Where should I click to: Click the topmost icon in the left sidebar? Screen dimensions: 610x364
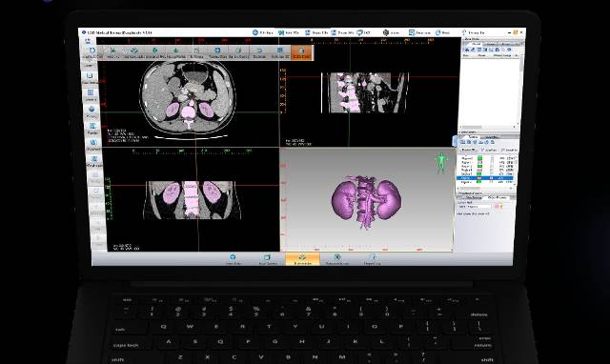(x=88, y=41)
